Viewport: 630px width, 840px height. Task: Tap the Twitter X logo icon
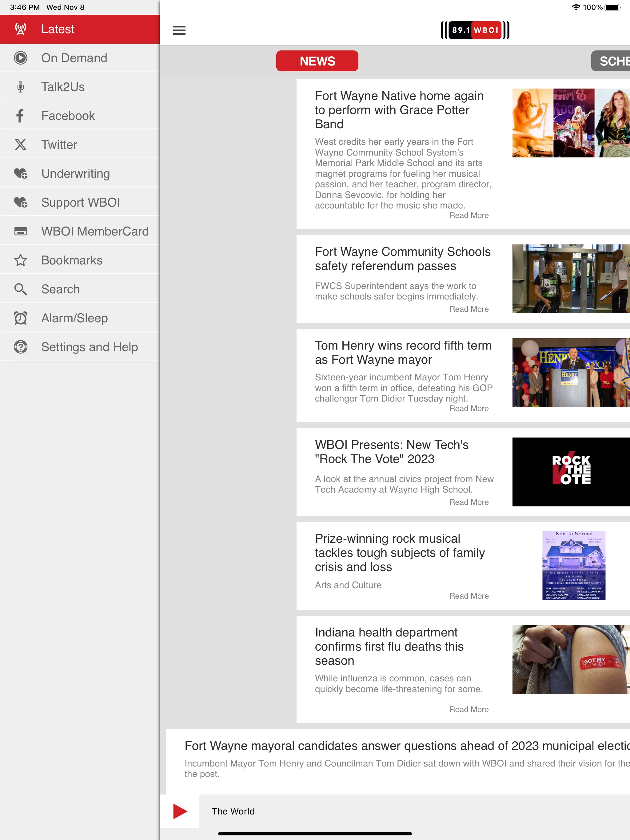coord(21,144)
